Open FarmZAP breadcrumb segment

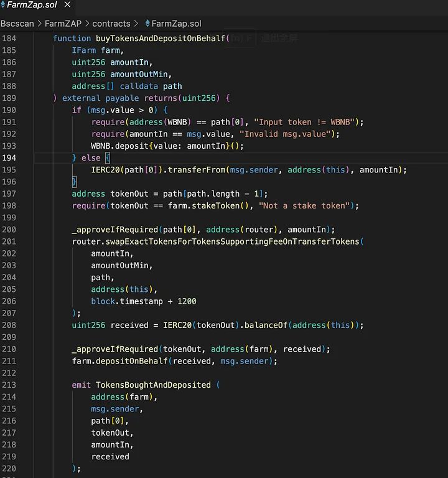click(63, 24)
